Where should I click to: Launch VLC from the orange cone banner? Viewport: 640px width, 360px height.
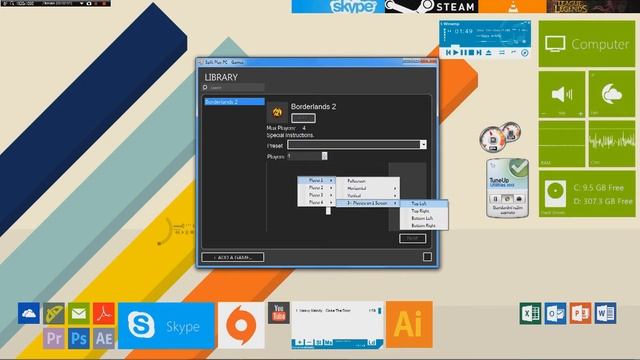pyautogui.click(x=512, y=7)
